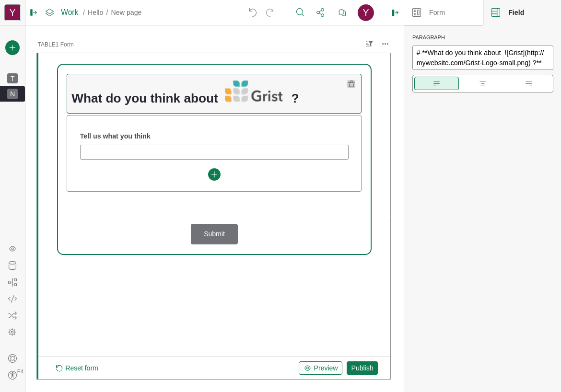This screenshot has height=392, width=561.
Task: Open Raw Data database icon
Action: (x=12, y=265)
